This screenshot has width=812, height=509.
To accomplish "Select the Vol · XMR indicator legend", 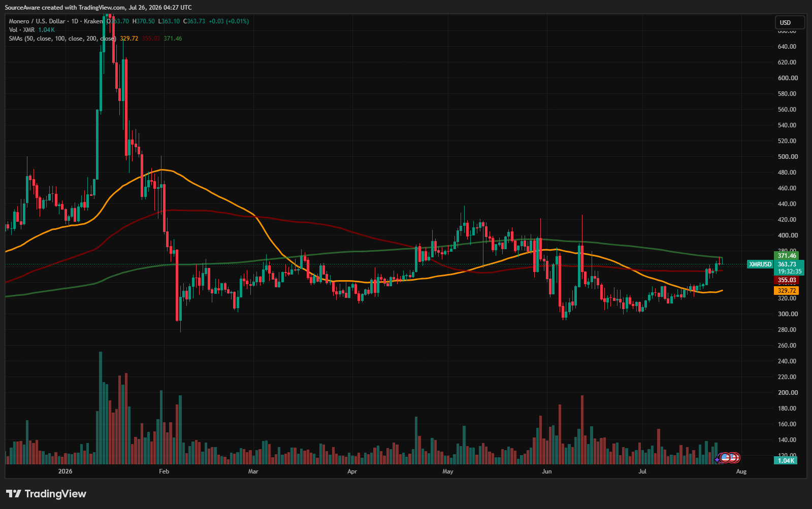I will pyautogui.click(x=22, y=30).
